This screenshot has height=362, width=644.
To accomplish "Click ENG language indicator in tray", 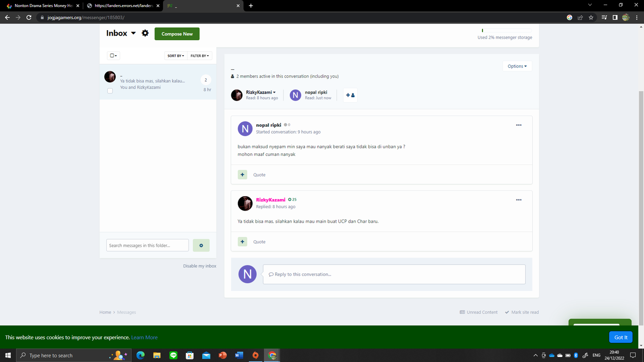I will (x=597, y=355).
